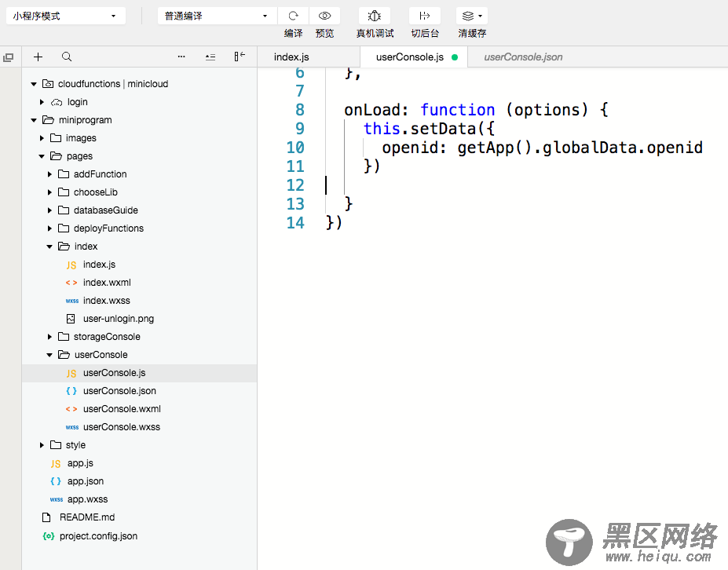
Task: Click line number 14 in the gutter
Action: [x=295, y=223]
